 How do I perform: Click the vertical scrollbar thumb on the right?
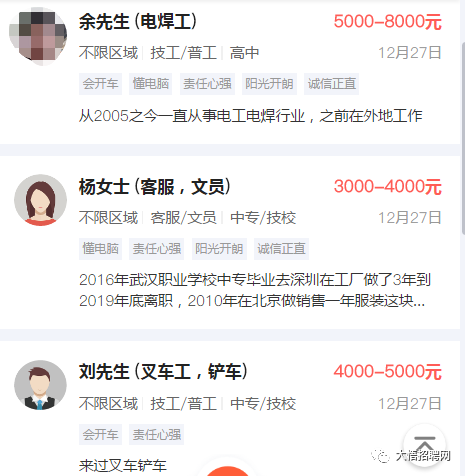[463, 138]
